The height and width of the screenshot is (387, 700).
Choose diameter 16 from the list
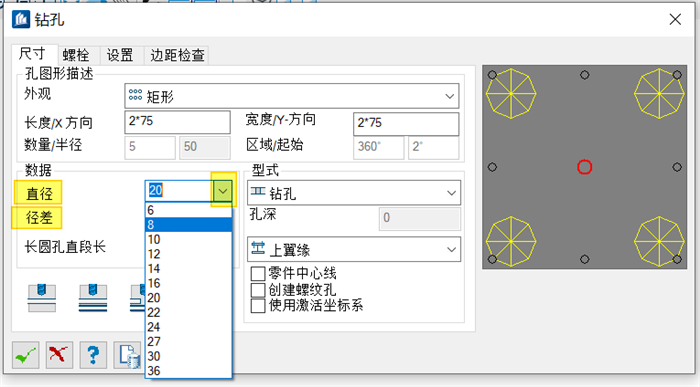188,283
